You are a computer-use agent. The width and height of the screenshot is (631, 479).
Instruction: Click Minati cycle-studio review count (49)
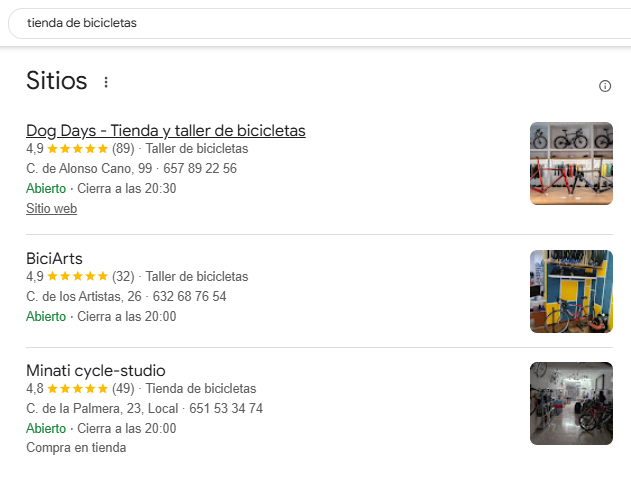coord(123,389)
